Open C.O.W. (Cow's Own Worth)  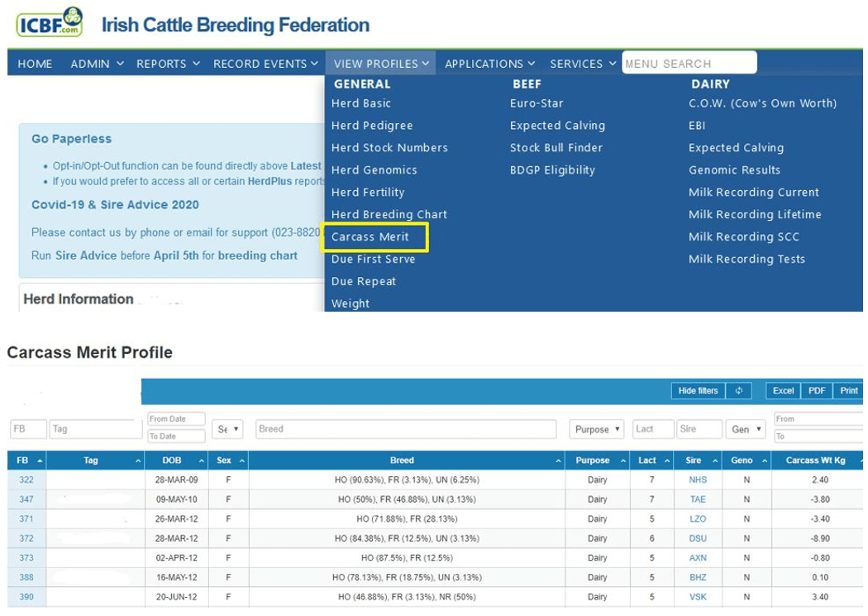click(x=763, y=103)
